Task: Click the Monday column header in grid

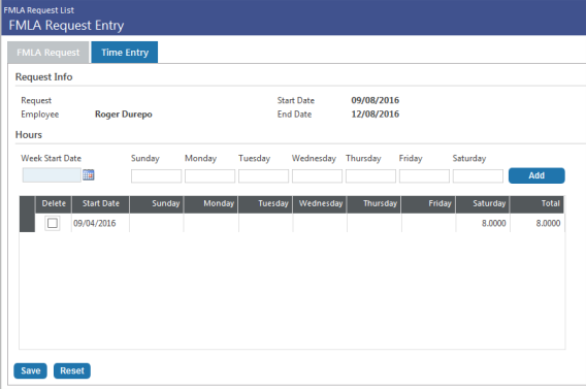Action: click(x=211, y=204)
